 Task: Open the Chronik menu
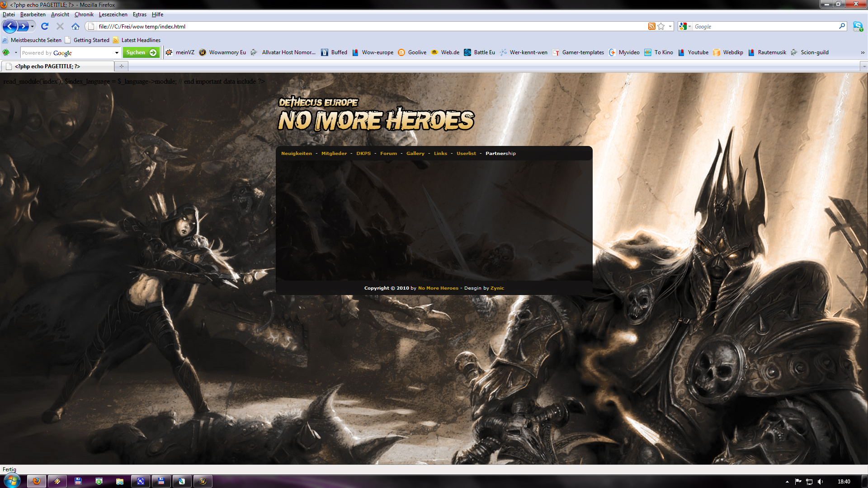pyautogui.click(x=84, y=14)
